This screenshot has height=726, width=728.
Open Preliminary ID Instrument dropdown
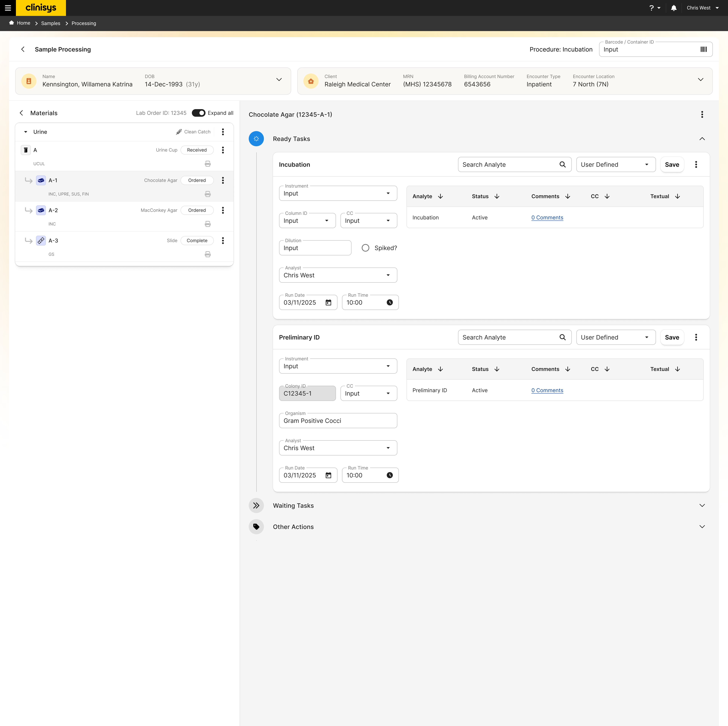338,366
